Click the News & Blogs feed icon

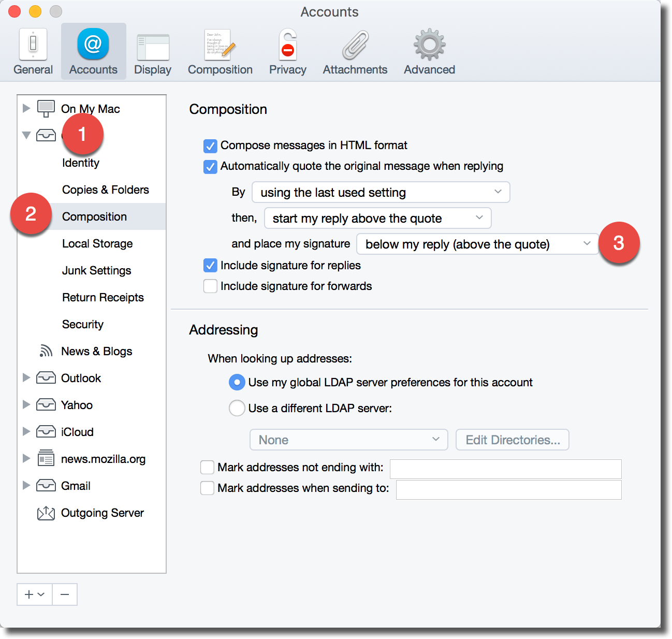tap(46, 351)
